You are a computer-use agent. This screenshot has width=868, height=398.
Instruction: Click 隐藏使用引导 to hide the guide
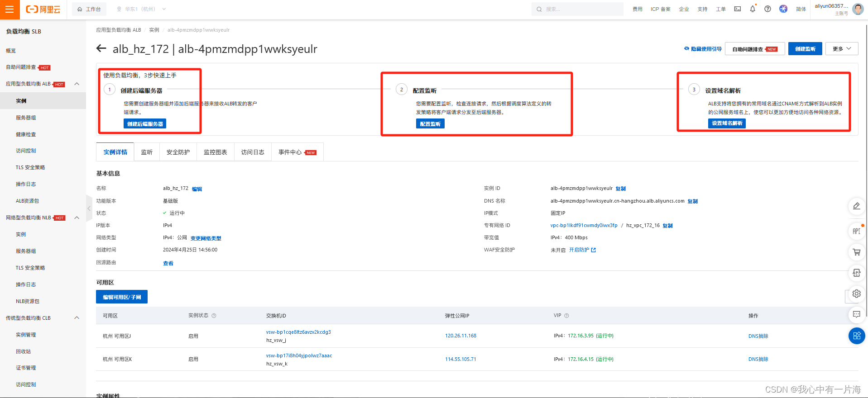pos(703,49)
